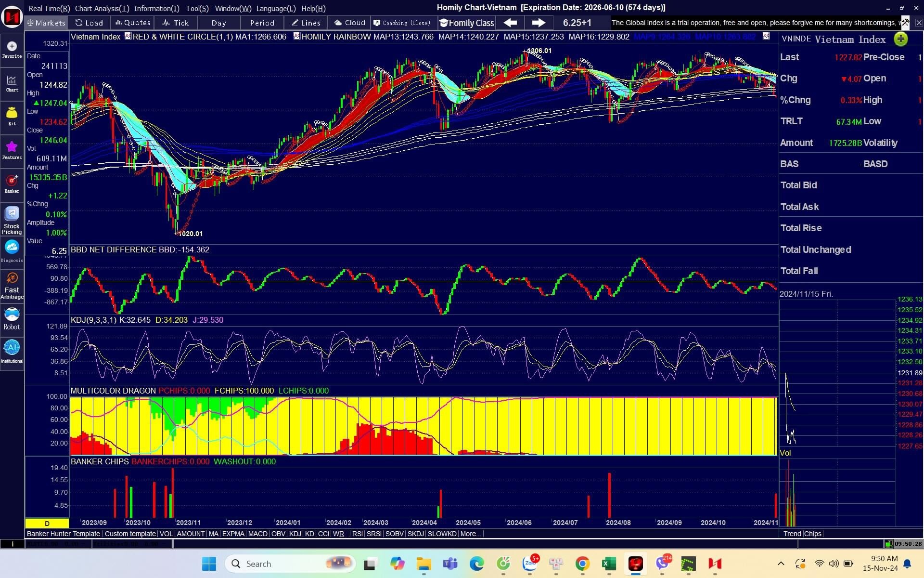Switch indicator to VOL

pos(166,534)
